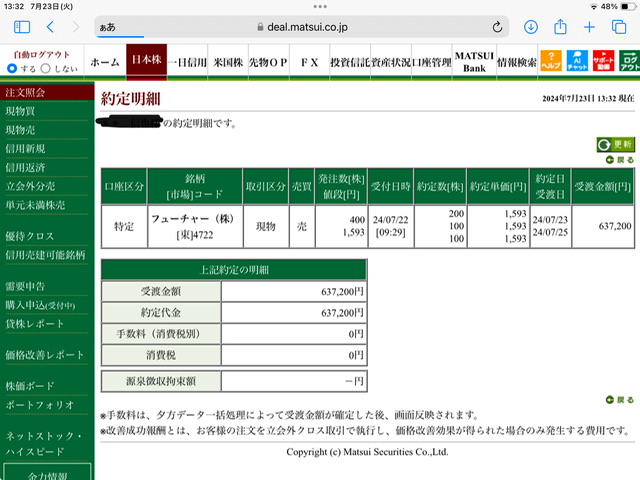The height and width of the screenshot is (480, 640).
Task: Select the 自動ログアウト する radio button
Action: 12,68
